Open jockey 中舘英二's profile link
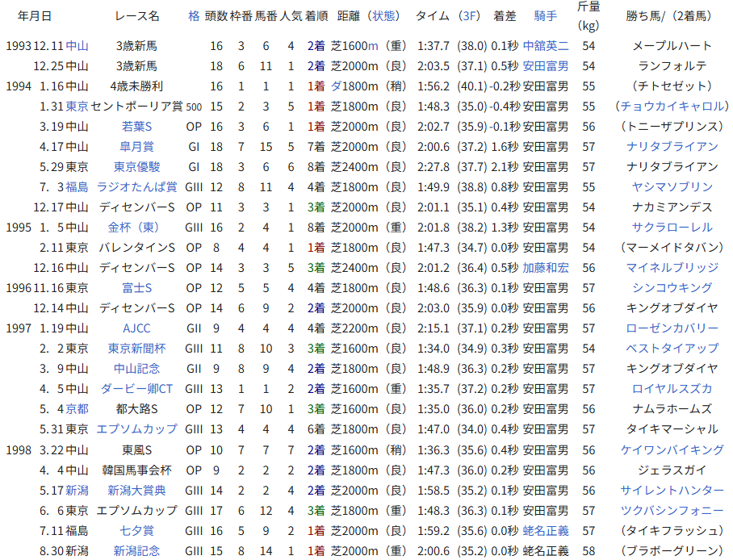 pos(546,46)
